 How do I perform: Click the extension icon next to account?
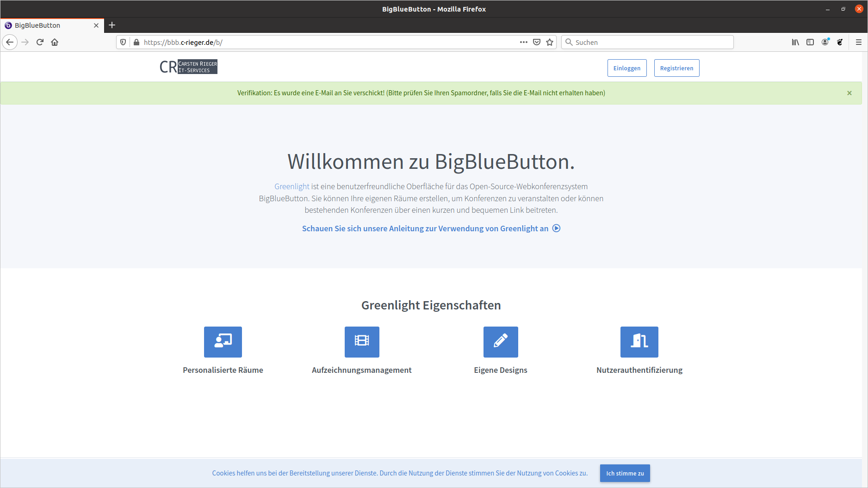(x=840, y=42)
